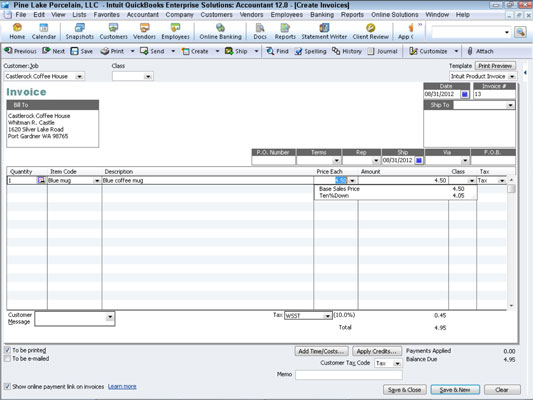Toggle the To be printed checkbox
This screenshot has height=400, width=533.
point(7,350)
